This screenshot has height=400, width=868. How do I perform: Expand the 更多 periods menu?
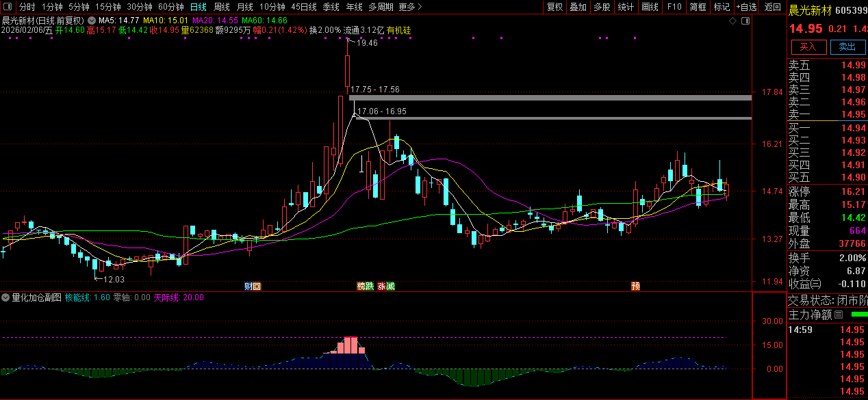pyautogui.click(x=410, y=7)
